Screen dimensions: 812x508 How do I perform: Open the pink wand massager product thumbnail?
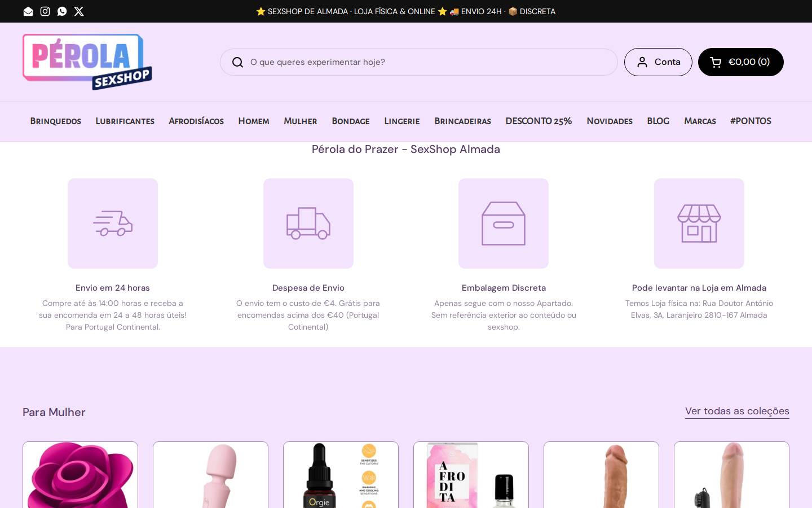click(210, 475)
